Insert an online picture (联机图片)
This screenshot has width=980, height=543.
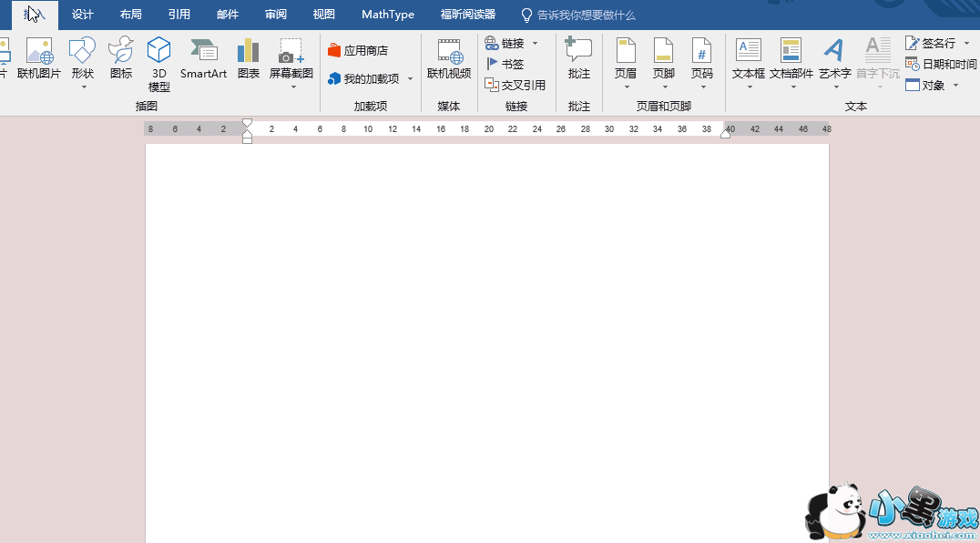coord(39,58)
